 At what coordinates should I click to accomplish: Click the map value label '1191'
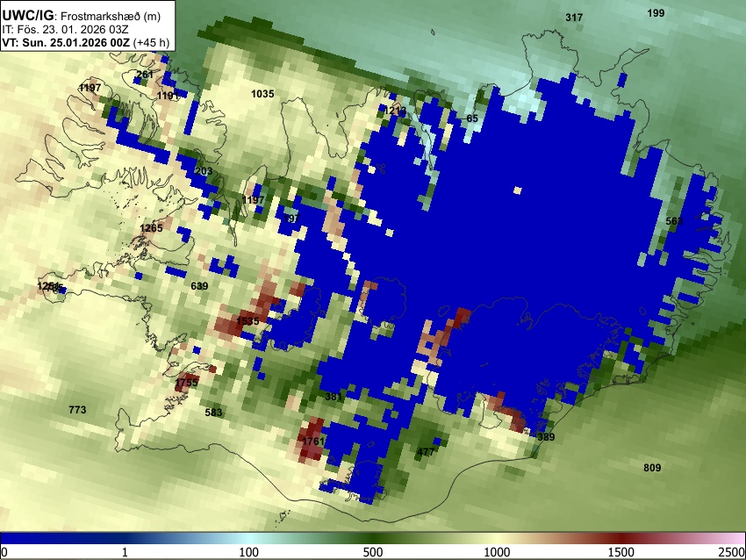coord(168,96)
